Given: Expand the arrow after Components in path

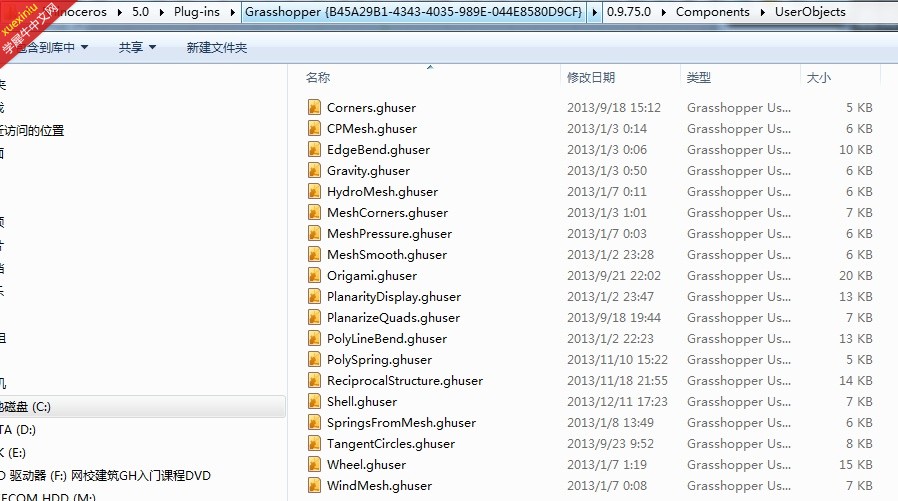Looking at the screenshot, I should pyautogui.click(x=763, y=12).
